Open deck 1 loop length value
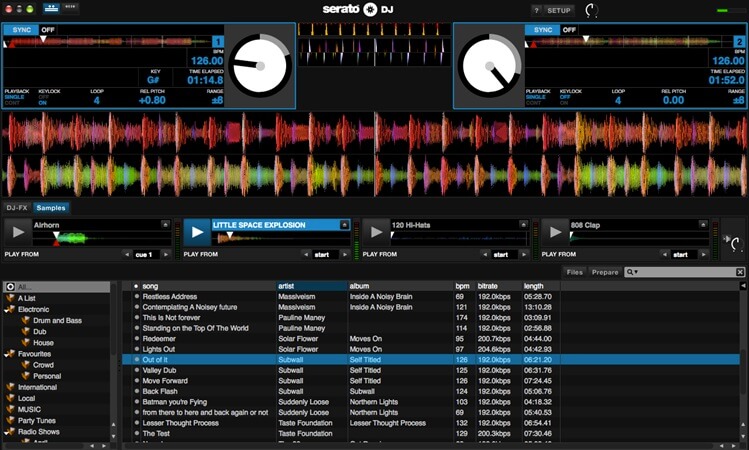The height and width of the screenshot is (450, 749). pos(96,100)
